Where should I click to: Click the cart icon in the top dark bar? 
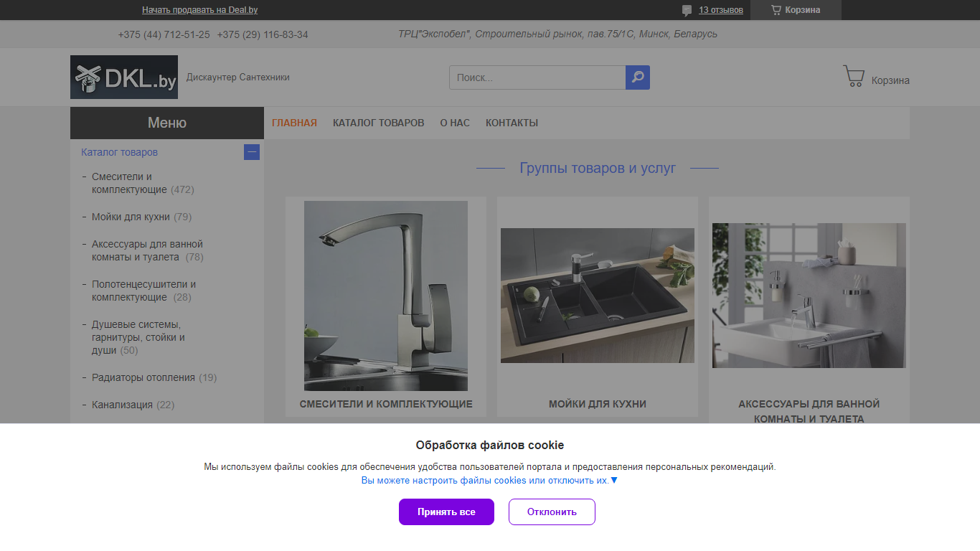pos(776,10)
